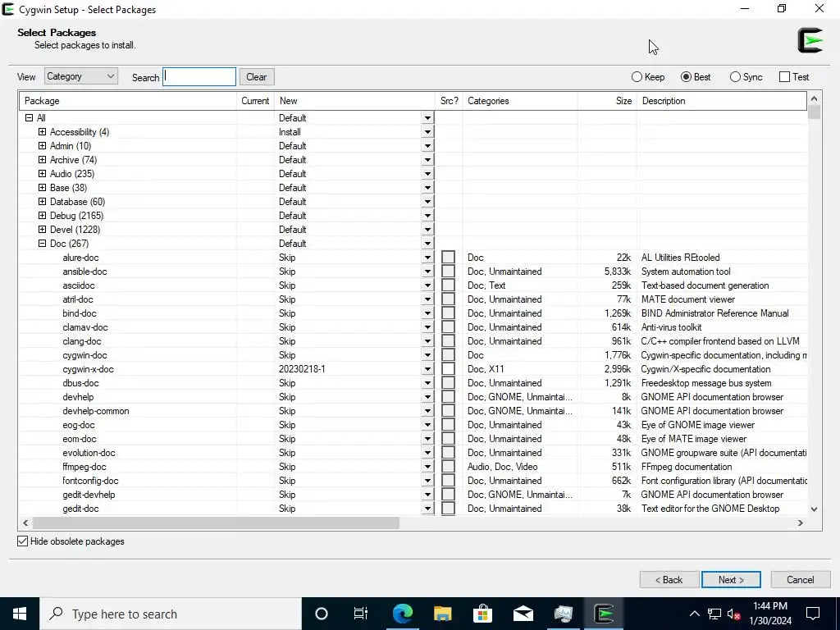The width and height of the screenshot is (840, 630).
Task: Click the New column header
Action: [x=354, y=101]
